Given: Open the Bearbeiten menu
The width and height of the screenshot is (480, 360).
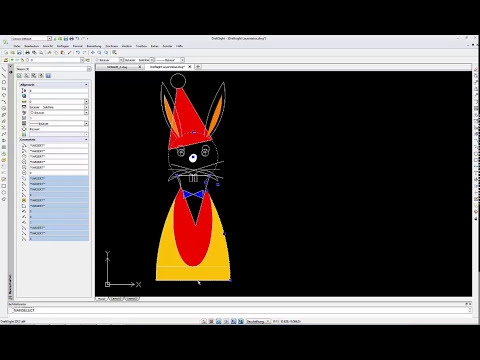Looking at the screenshot, I should 32,46.
